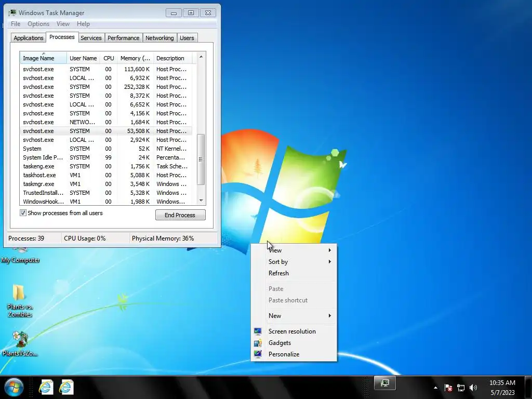Select the TrustedInstall... process row
This screenshot has width=532, height=399.
click(106, 193)
